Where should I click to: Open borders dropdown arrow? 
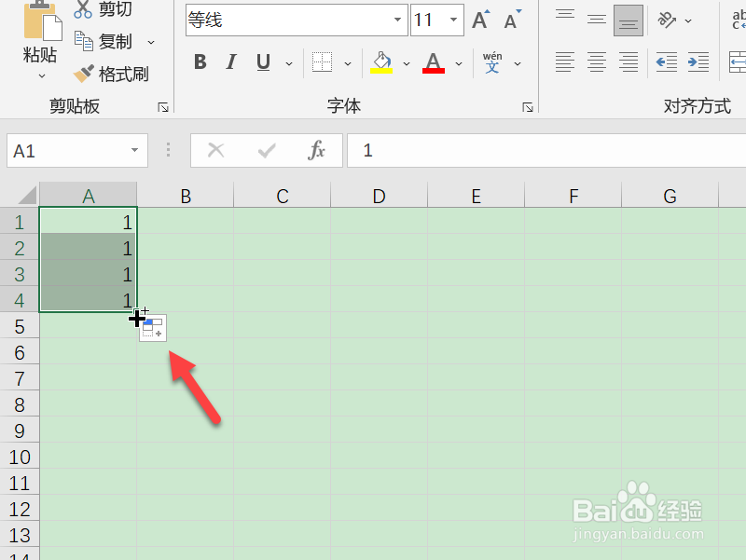[x=348, y=63]
